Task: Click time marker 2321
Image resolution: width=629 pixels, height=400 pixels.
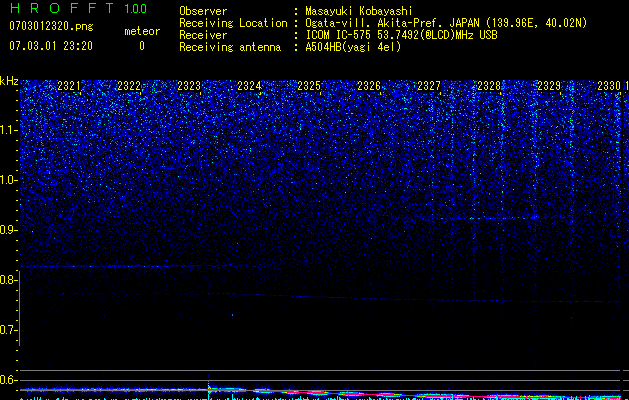Action: tap(69, 86)
